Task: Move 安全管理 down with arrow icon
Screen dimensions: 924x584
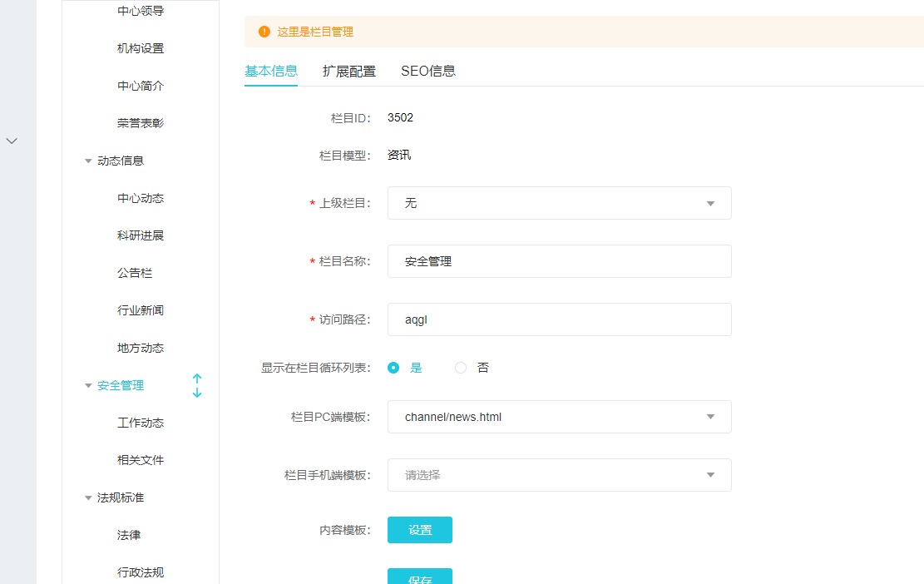Action: click(197, 392)
